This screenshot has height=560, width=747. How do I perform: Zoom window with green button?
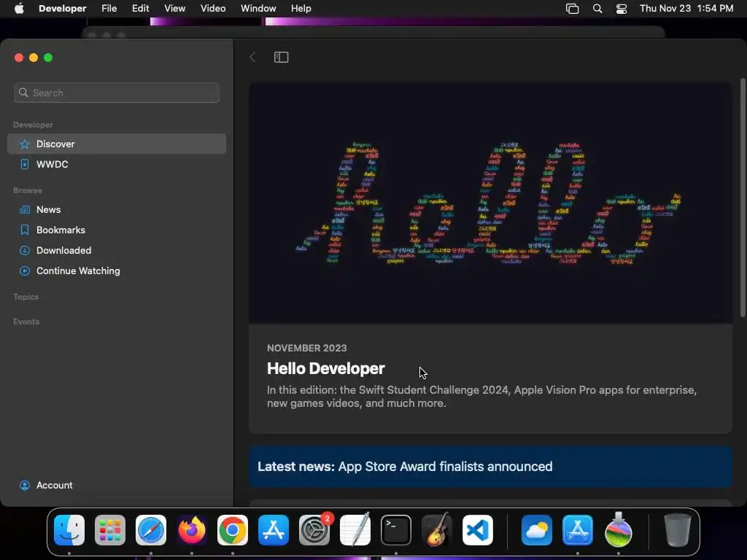click(48, 58)
